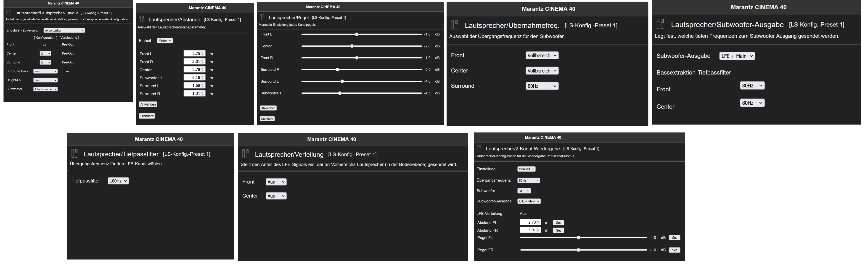The height and width of the screenshot is (267, 868).
Task: Click speaker icon next to Lautsprecher/Verteilung title
Action: (245, 154)
